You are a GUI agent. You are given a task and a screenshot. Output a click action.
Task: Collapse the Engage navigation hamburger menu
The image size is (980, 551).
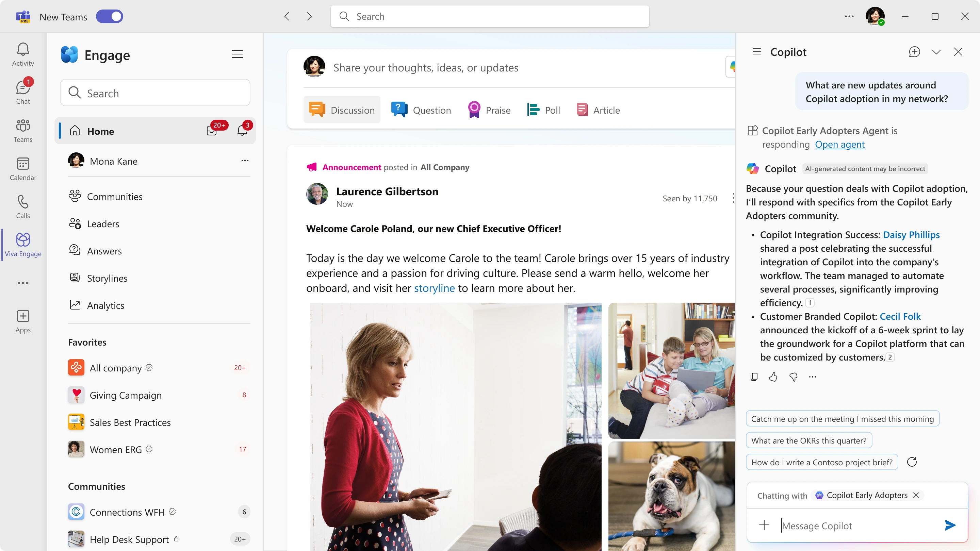238,54
